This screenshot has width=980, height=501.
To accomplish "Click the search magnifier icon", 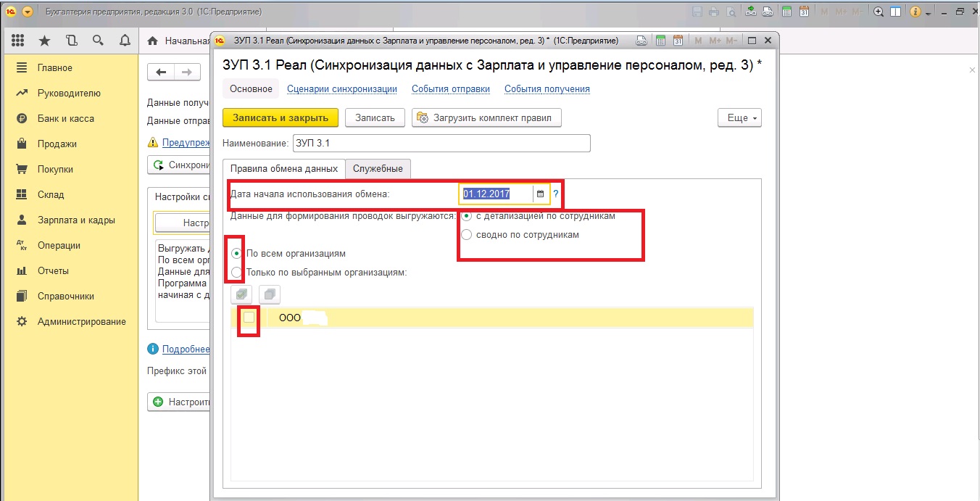I will click(x=98, y=41).
